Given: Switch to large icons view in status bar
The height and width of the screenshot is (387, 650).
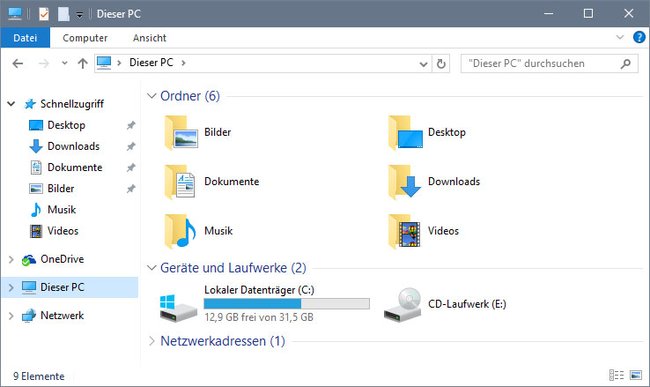Looking at the screenshot, I should 636,375.
